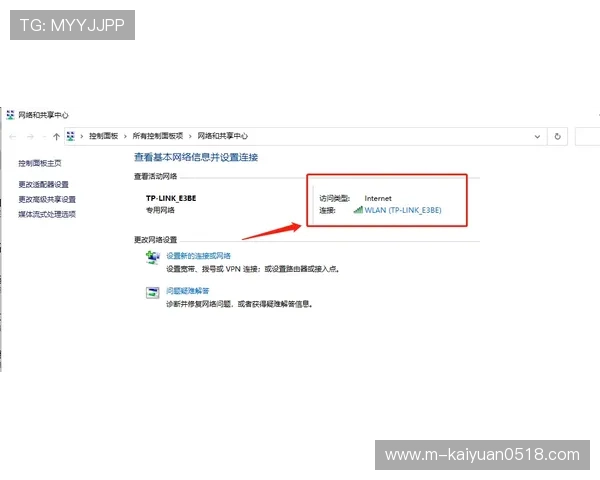
Task: Click the Internet access type value
Action: point(378,198)
